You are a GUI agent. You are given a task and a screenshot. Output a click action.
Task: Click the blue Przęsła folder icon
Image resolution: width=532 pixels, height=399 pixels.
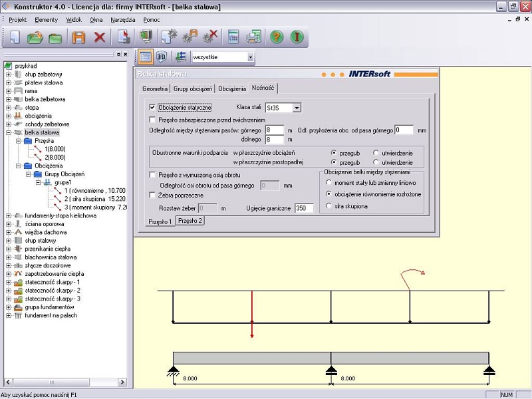(x=28, y=141)
